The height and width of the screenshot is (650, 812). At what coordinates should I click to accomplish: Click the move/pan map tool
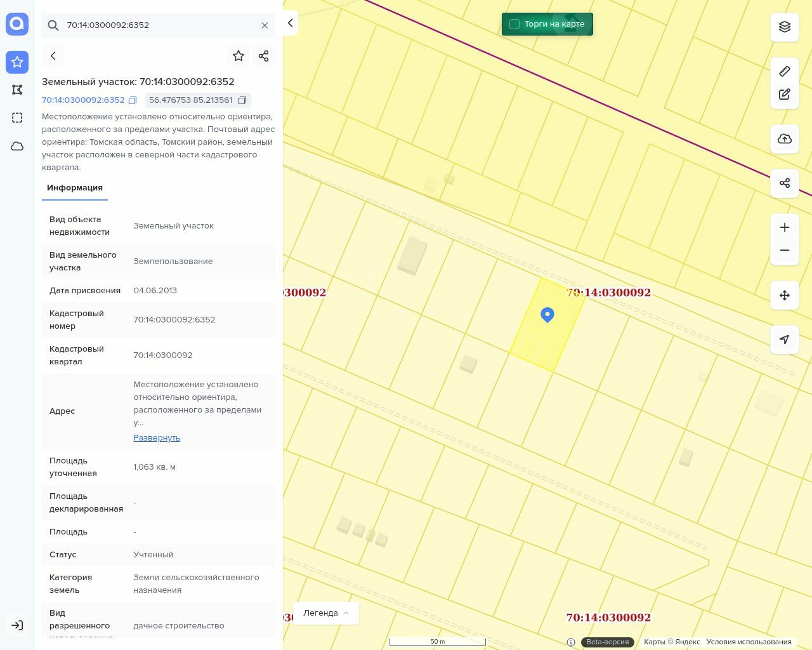coord(785,295)
